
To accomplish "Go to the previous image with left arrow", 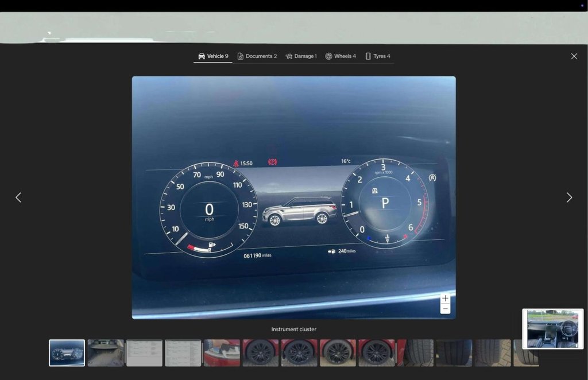I will coord(18,197).
